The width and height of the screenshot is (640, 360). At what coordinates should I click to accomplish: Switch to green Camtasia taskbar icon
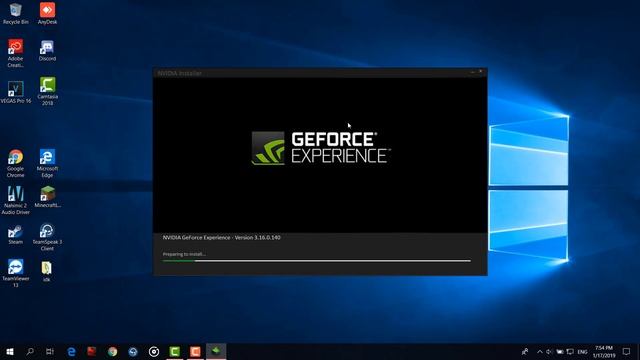(x=175, y=351)
